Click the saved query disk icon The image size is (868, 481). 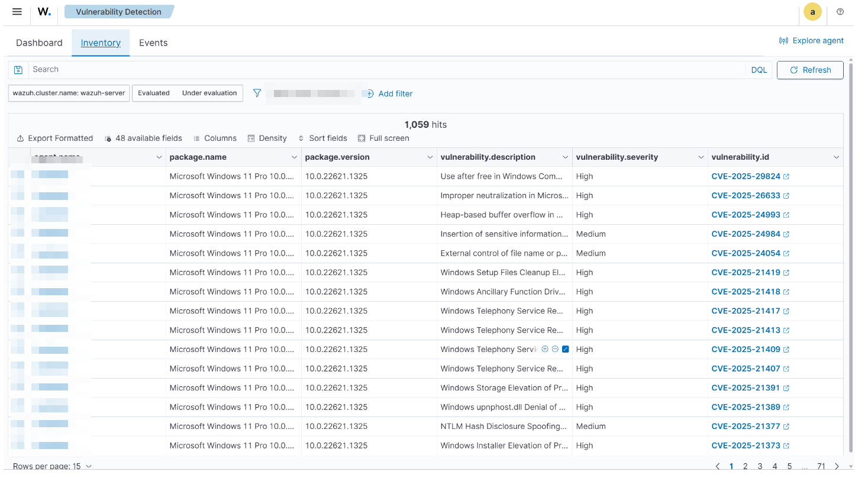pyautogui.click(x=18, y=70)
